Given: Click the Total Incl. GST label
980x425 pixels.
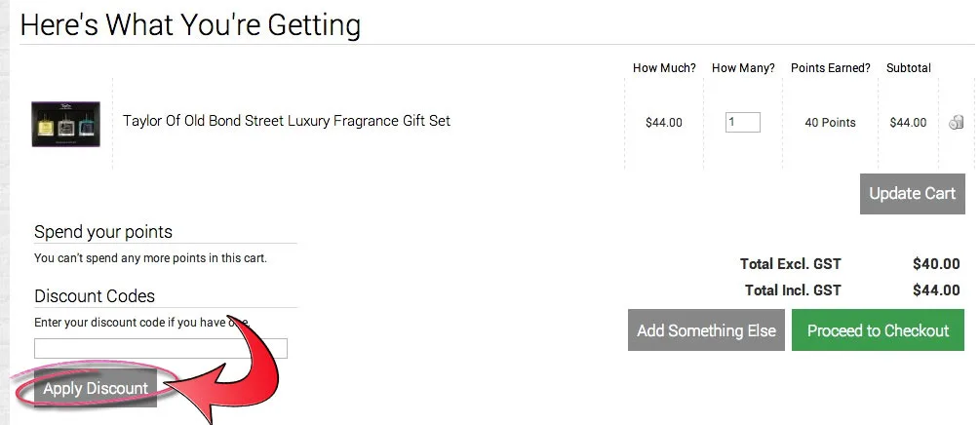Looking at the screenshot, I should (792, 290).
